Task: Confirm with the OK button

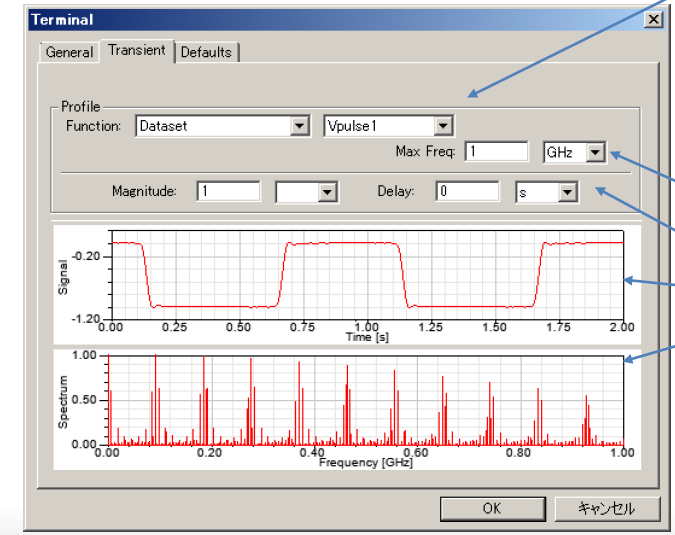Action: click(492, 509)
